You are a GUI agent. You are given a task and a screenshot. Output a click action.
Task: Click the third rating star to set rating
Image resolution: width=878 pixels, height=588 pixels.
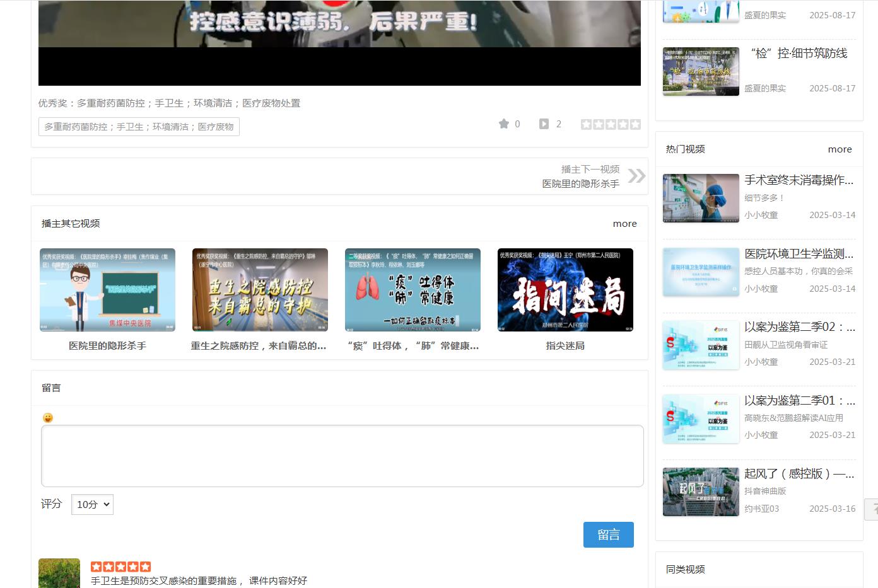611,124
